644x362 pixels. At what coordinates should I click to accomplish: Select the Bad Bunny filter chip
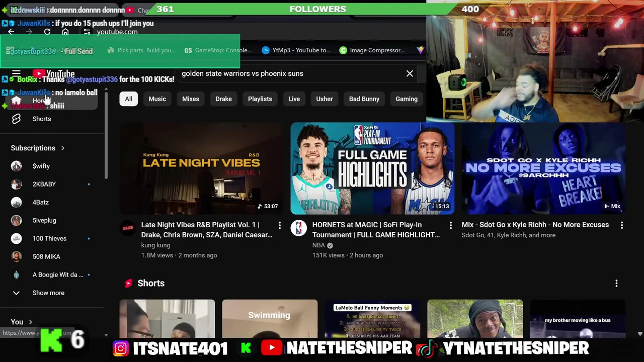coord(364,99)
